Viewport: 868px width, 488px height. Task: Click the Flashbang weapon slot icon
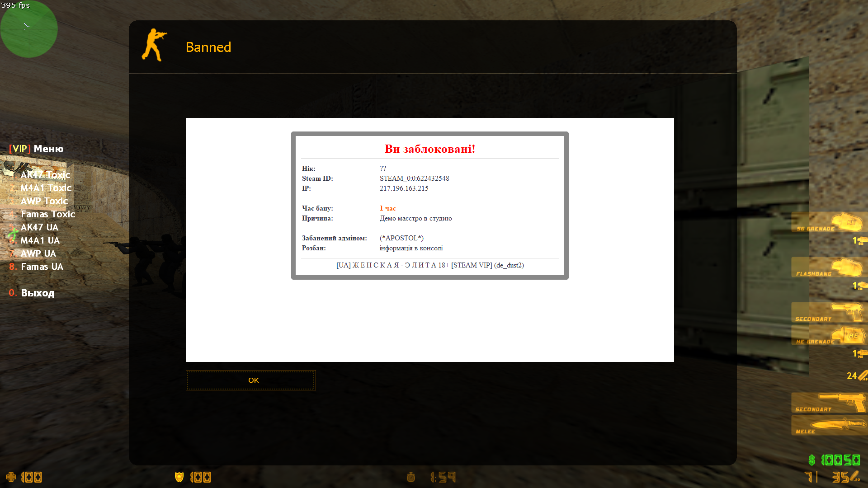[829, 267]
